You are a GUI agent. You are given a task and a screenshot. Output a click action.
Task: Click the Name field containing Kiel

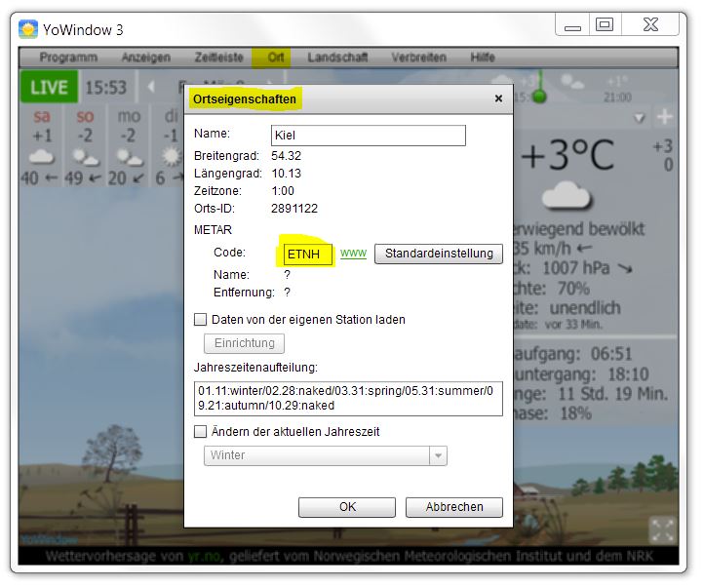[369, 136]
